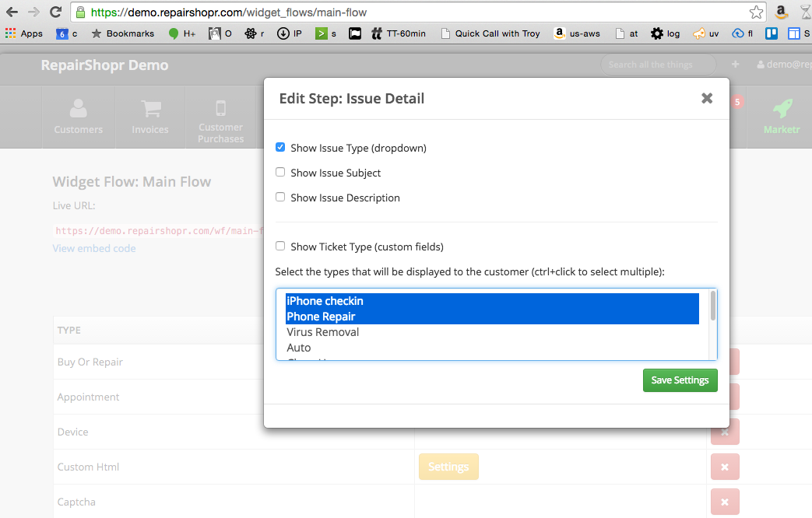Select iPhone checkin in the types list
The width and height of the screenshot is (812, 518).
325,301
